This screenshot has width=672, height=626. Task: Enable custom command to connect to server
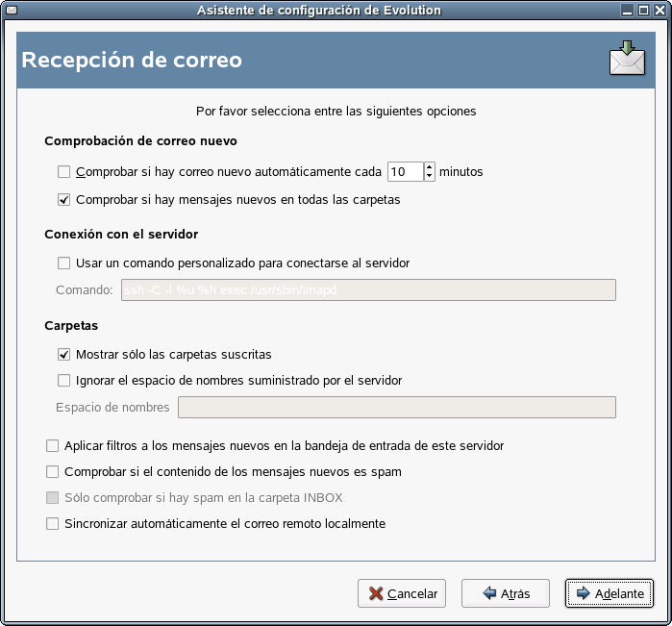[63, 263]
